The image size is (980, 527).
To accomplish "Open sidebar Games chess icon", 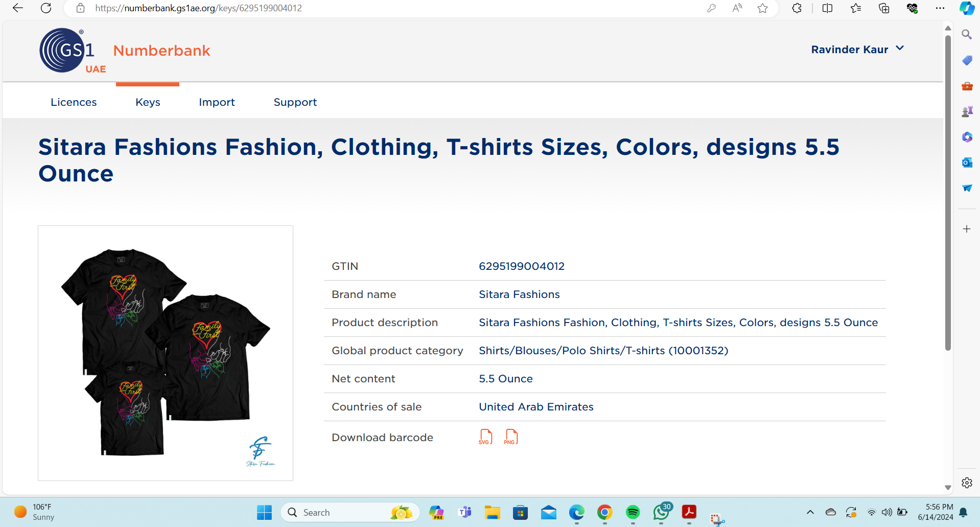I will [967, 111].
